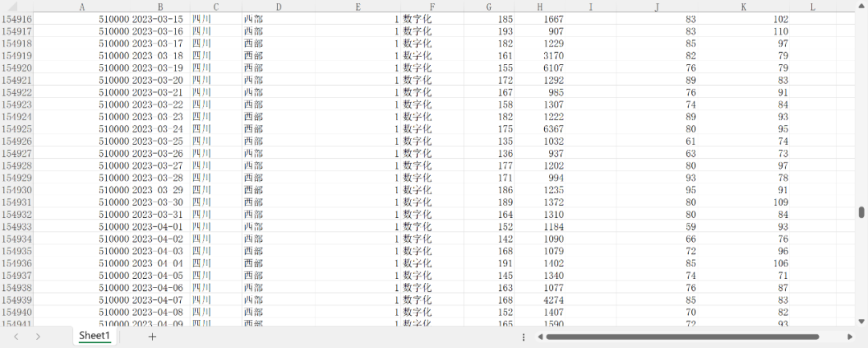Image resolution: width=868 pixels, height=348 pixels.
Task: Click the vertical scrollbar down arrow
Action: (x=862, y=321)
